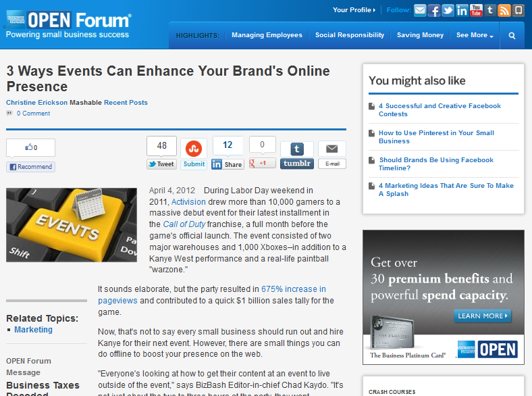532x396 pixels.
Task: Click the American Express OPEN ad logo
Action: (487, 349)
